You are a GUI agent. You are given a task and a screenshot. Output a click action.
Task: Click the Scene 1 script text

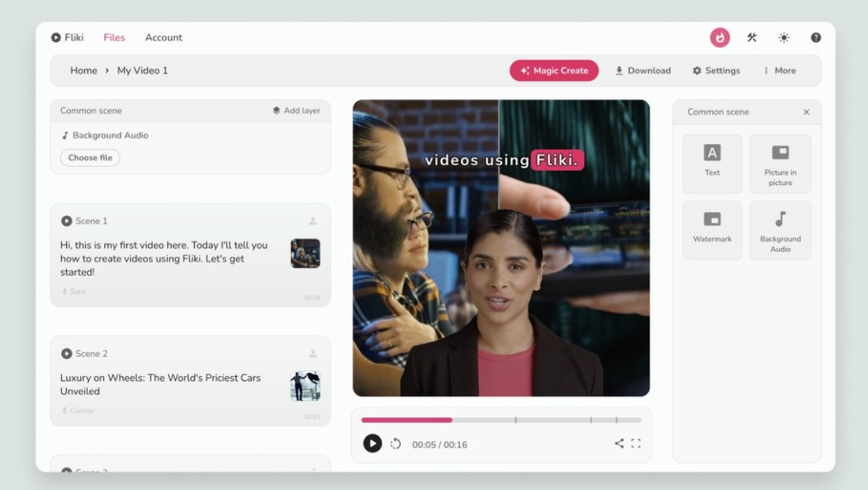tap(164, 258)
